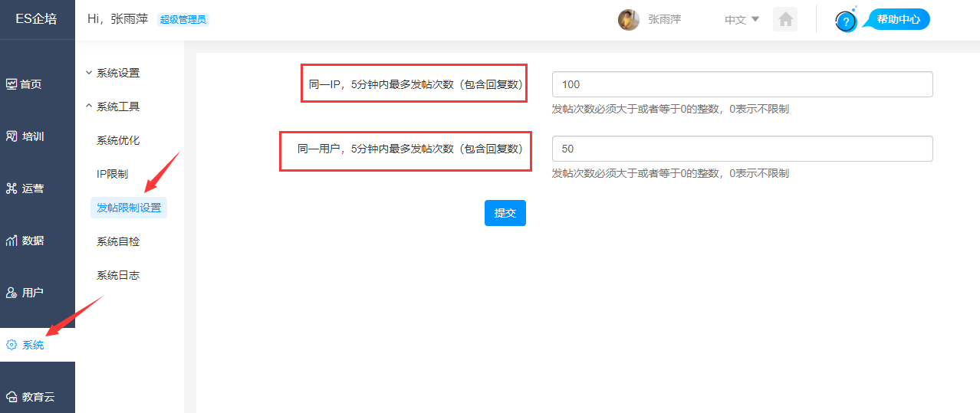Click the Hi, 张雨萍 greeting text
980x413 pixels.
[117, 20]
